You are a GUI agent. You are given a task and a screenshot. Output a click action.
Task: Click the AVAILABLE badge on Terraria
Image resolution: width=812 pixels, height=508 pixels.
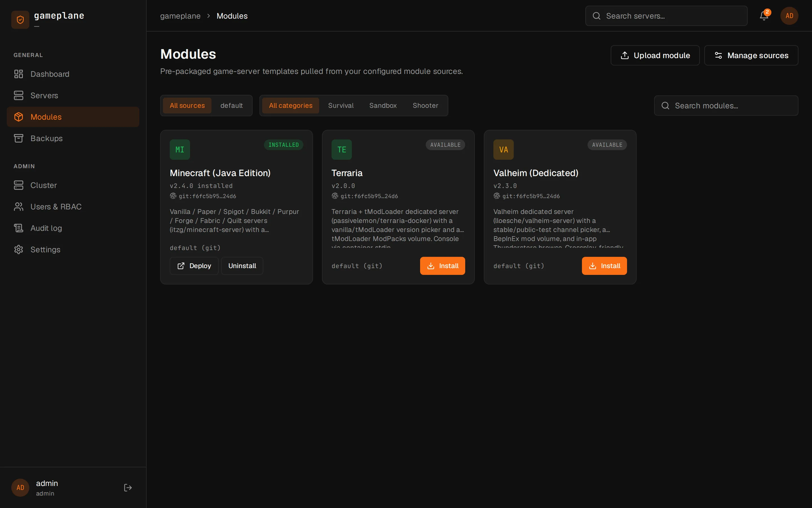(x=445, y=145)
